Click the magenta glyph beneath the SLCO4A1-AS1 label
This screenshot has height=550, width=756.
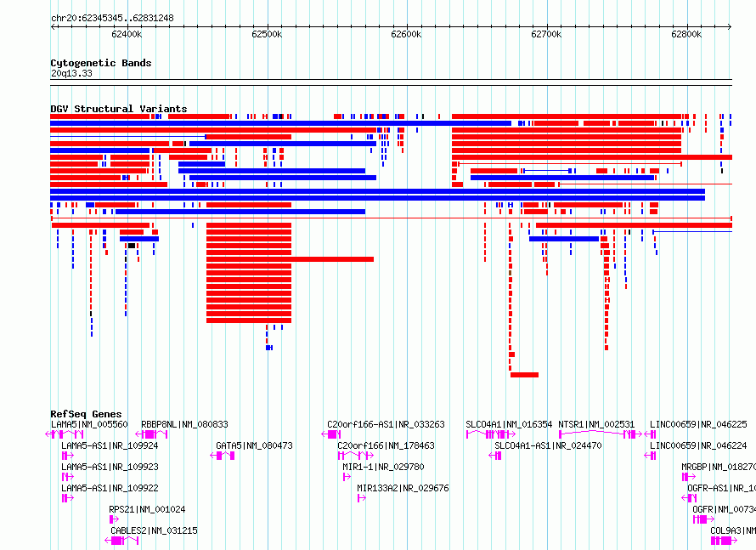(x=495, y=456)
